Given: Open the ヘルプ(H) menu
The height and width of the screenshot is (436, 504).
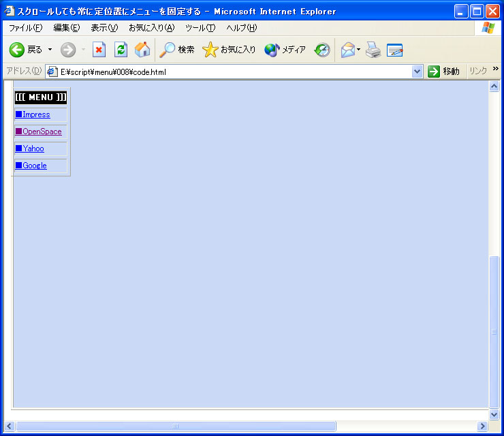Looking at the screenshot, I should (242, 28).
